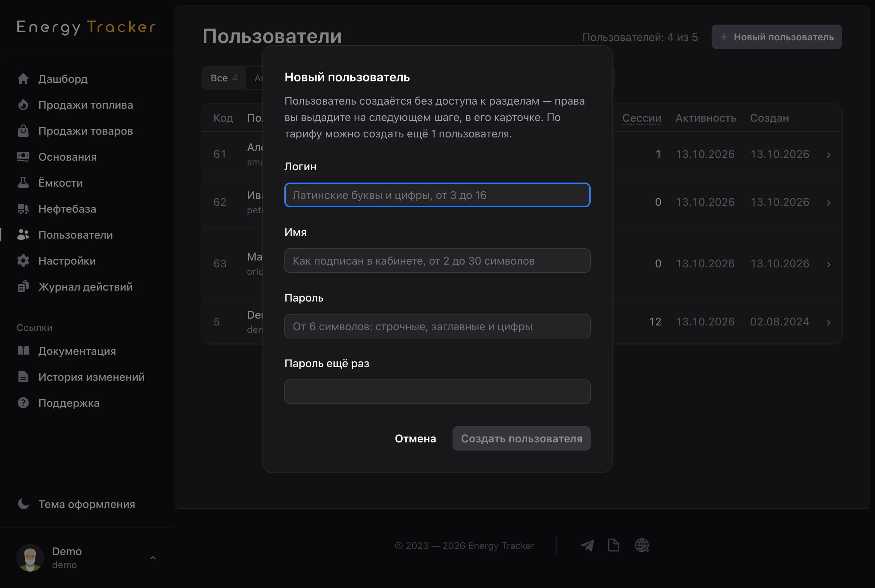Open Ёмкости in the sidebar
This screenshot has height=588, width=875.
61,183
